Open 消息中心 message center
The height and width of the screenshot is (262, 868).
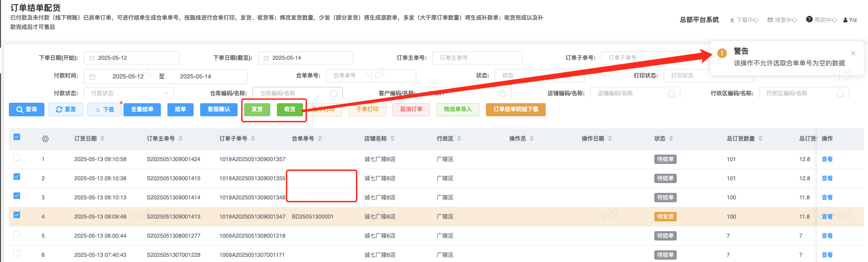coord(782,20)
